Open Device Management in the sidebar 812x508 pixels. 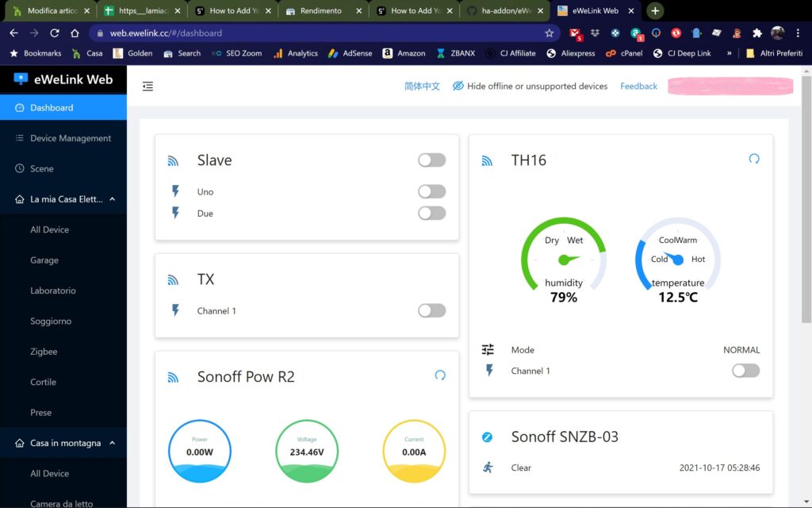coord(63,138)
